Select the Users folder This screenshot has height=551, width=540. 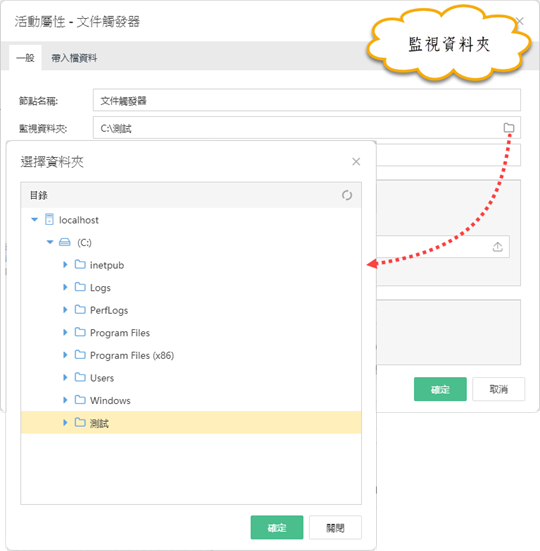click(x=102, y=378)
